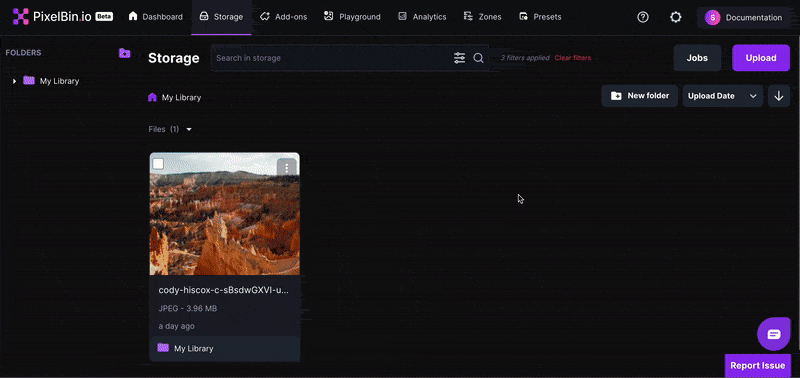
Task: Open the Zones tab
Action: tap(482, 17)
